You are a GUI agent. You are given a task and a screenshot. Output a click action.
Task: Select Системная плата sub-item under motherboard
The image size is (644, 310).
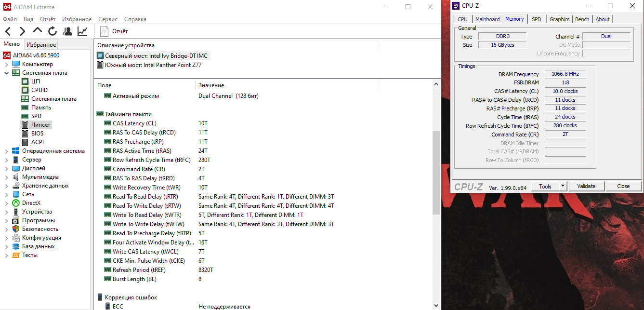click(54, 99)
